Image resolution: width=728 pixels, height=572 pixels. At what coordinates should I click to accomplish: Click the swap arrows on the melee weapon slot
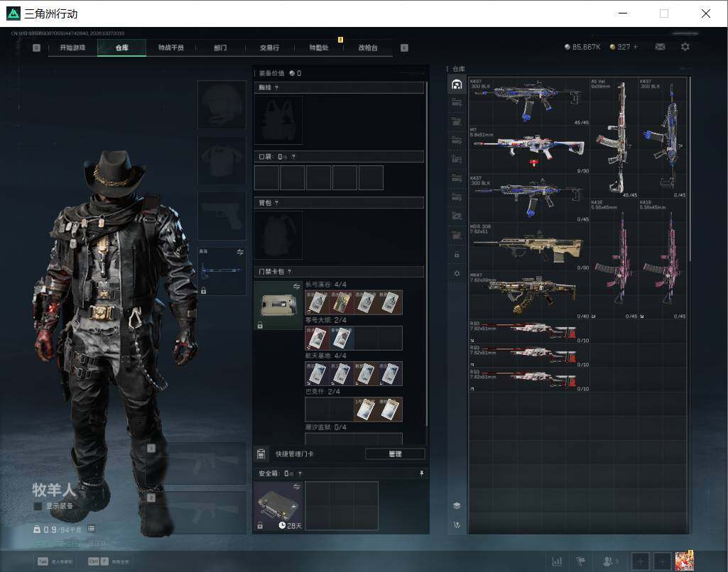[240, 252]
